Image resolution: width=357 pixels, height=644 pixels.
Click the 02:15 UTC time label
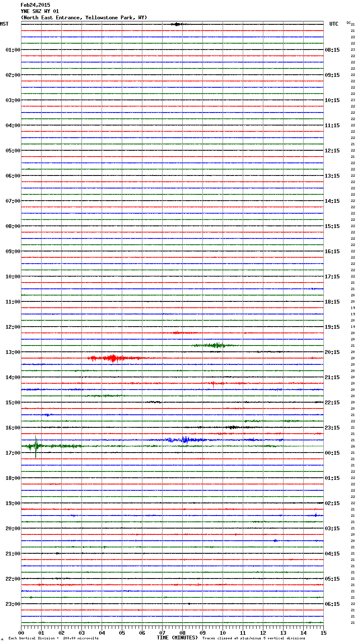pos(332,503)
